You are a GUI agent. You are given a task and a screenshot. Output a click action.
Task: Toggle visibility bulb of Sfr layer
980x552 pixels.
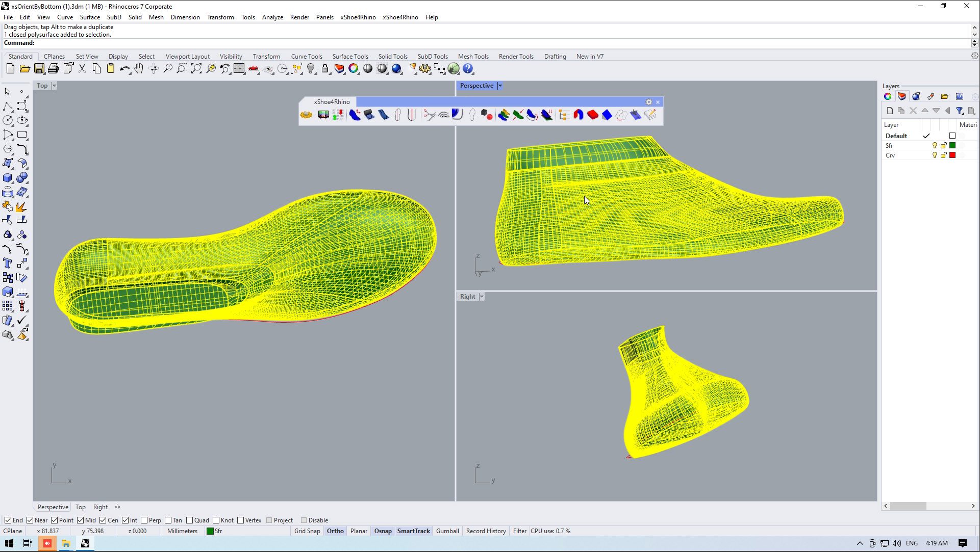935,146
